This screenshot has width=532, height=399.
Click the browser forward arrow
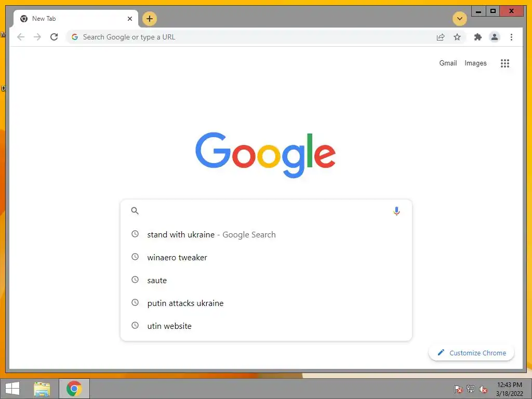tap(37, 37)
